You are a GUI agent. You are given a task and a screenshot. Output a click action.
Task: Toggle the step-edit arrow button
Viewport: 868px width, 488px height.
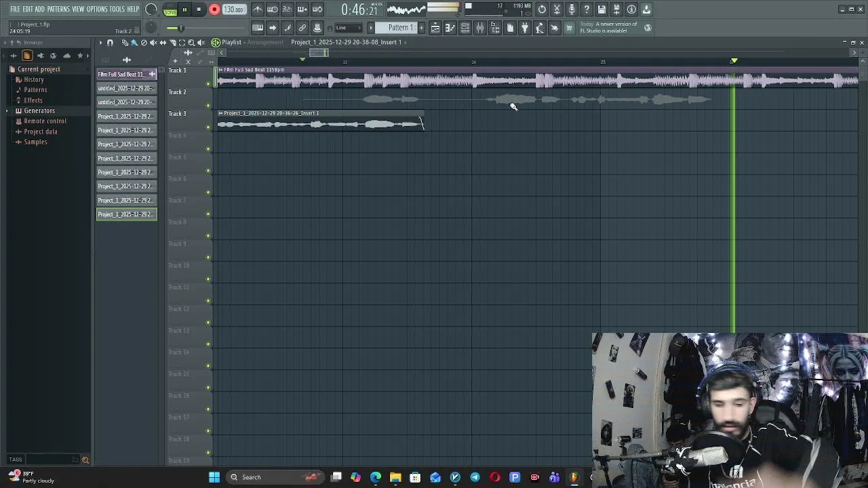(273, 28)
